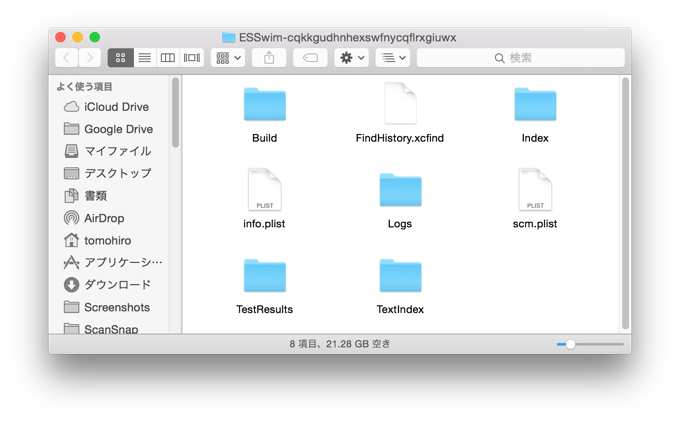Screen dimensions: 680x423
Task: Open the item arrangement dropdown
Action: coord(228,58)
